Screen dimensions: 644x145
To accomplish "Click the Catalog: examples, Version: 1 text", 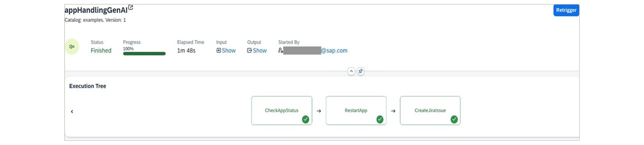I will [95, 20].
